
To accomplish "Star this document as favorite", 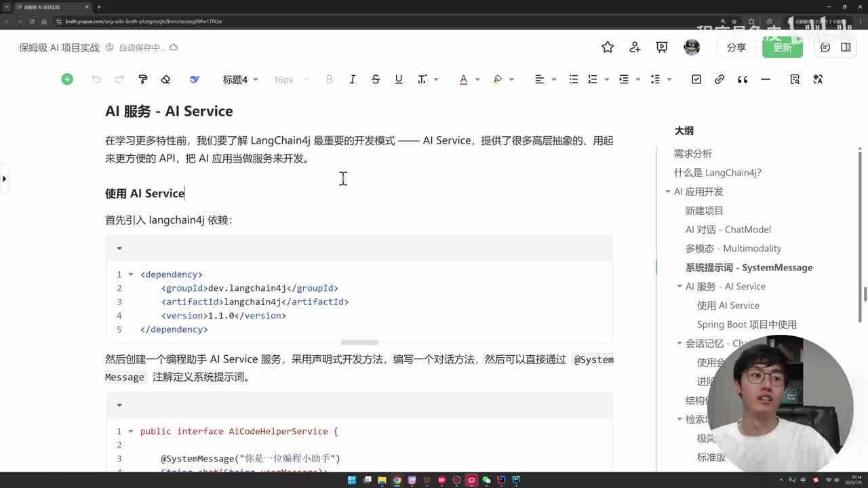I will coord(608,47).
